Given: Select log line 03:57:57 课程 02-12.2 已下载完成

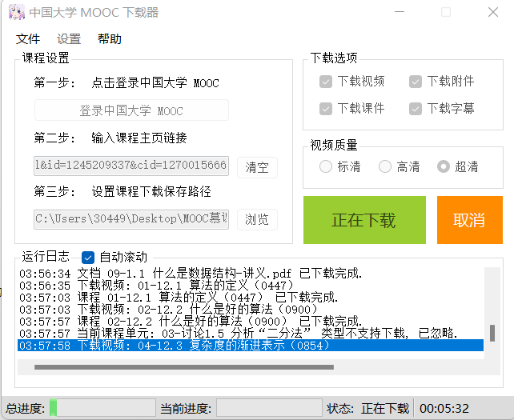Looking at the screenshot, I should pos(251,322).
